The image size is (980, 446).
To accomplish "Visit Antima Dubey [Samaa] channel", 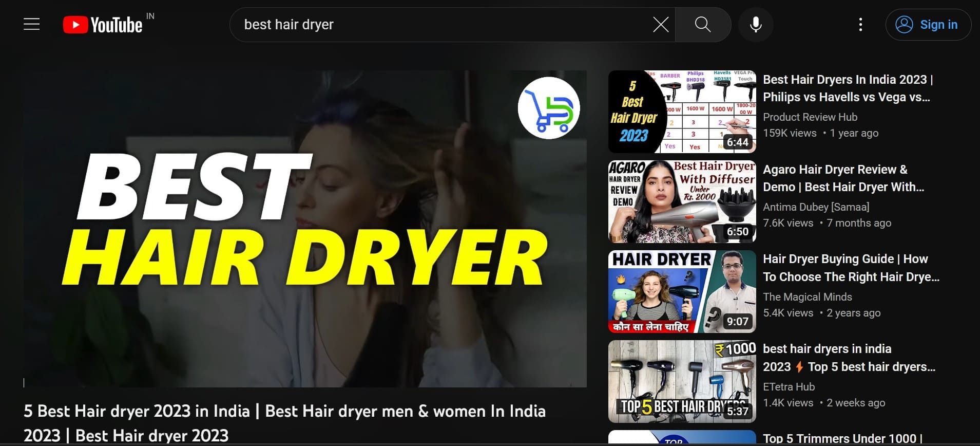I will 816,207.
